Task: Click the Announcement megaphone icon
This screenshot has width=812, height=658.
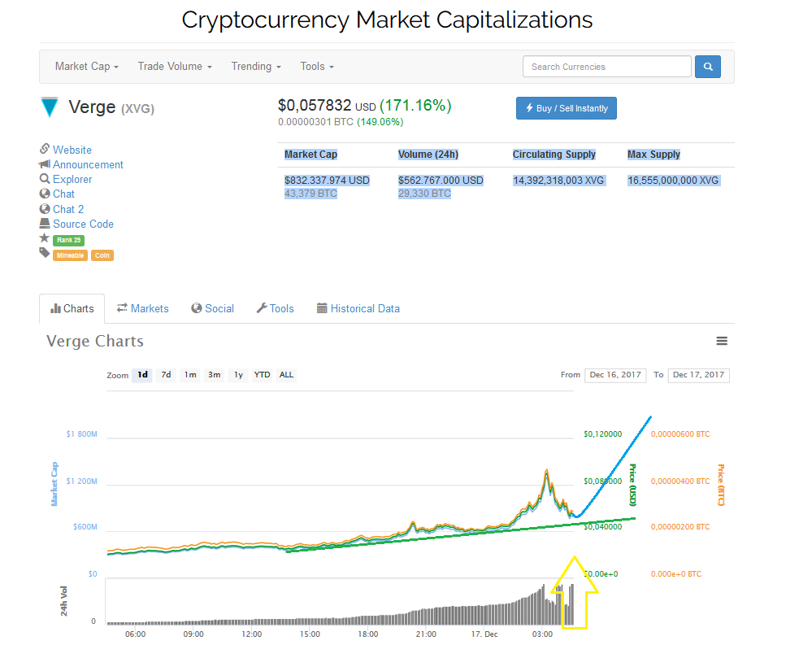Action: (x=43, y=164)
